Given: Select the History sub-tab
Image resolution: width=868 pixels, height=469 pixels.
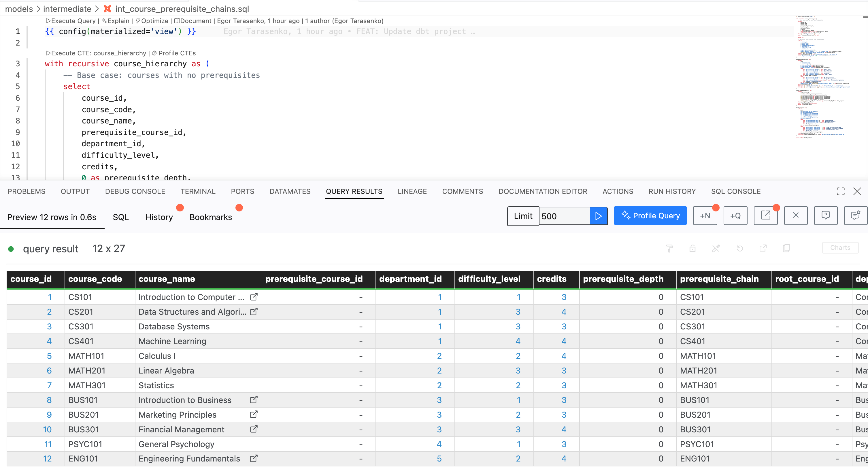Looking at the screenshot, I should pyautogui.click(x=159, y=217).
